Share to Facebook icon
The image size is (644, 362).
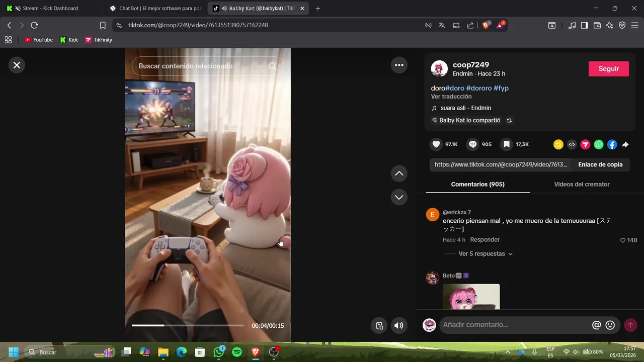[612, 144]
